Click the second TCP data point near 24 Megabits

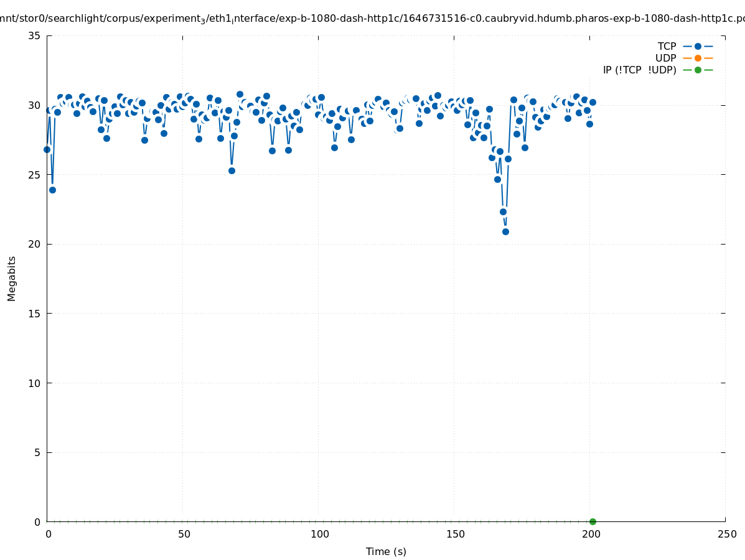[x=52, y=190]
